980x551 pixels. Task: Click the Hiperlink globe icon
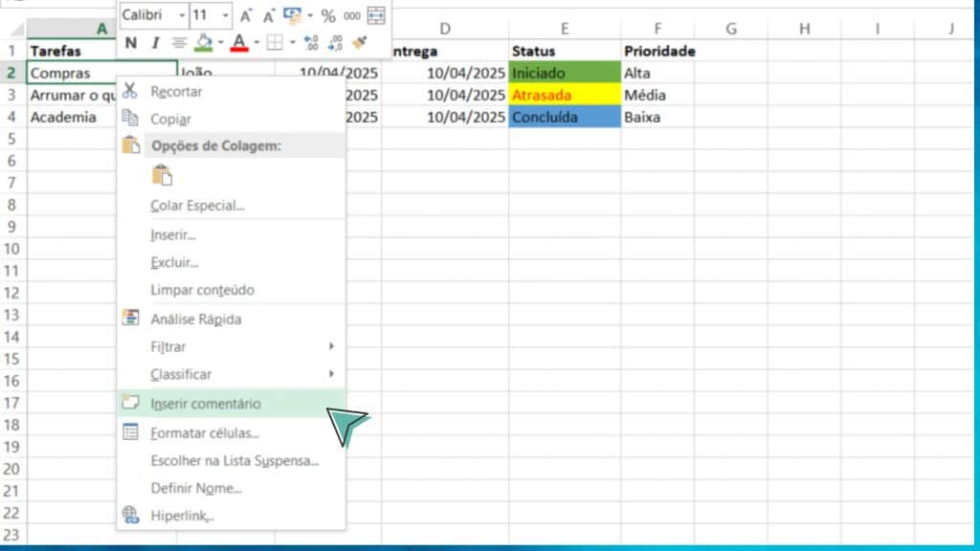click(x=130, y=514)
